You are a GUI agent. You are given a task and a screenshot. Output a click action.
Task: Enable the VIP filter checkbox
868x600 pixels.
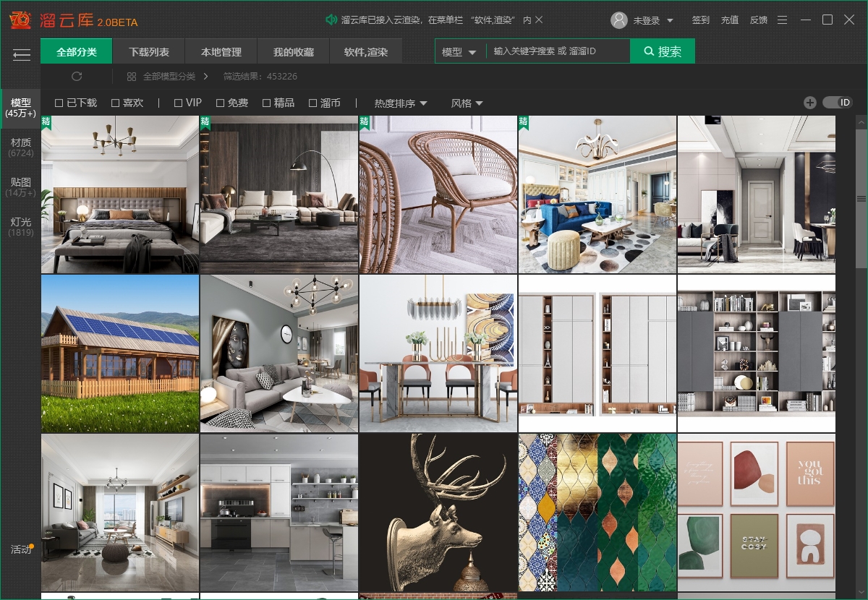[178, 103]
